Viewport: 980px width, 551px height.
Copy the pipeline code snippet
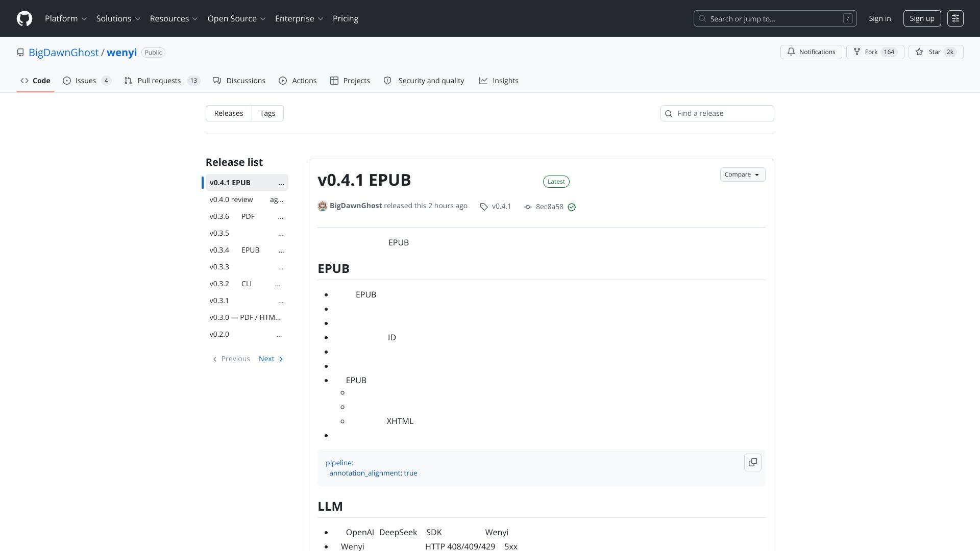tap(753, 462)
